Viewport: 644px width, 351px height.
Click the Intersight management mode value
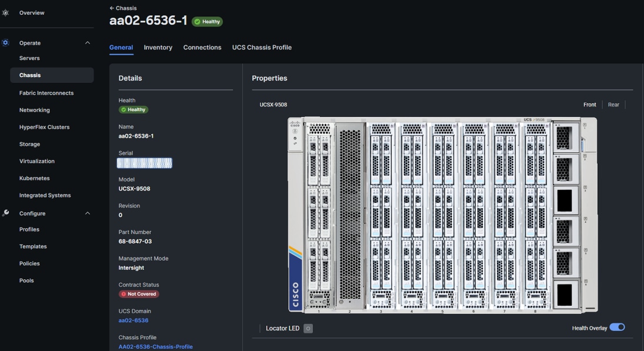click(131, 268)
